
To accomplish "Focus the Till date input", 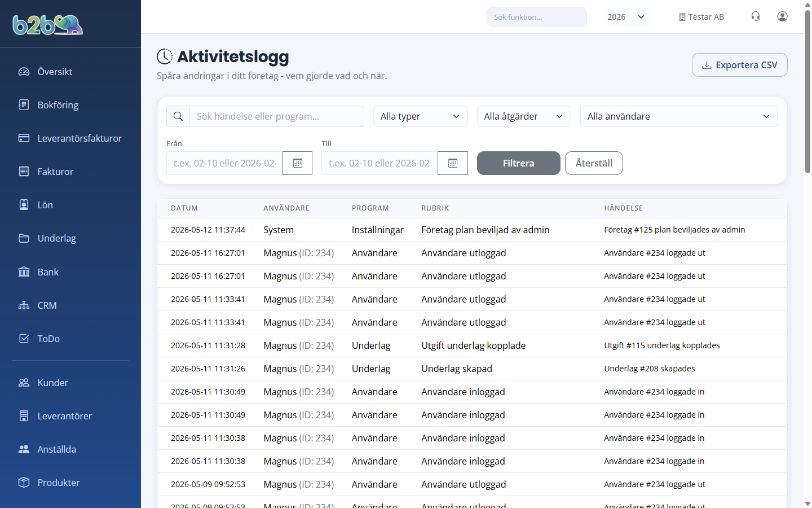I will pyautogui.click(x=379, y=163).
